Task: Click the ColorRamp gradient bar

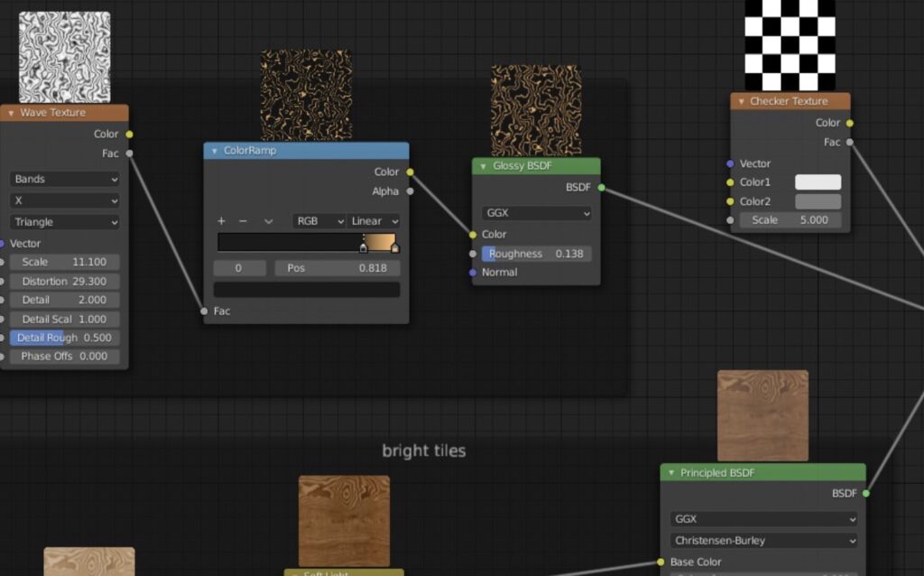Action: pos(309,242)
